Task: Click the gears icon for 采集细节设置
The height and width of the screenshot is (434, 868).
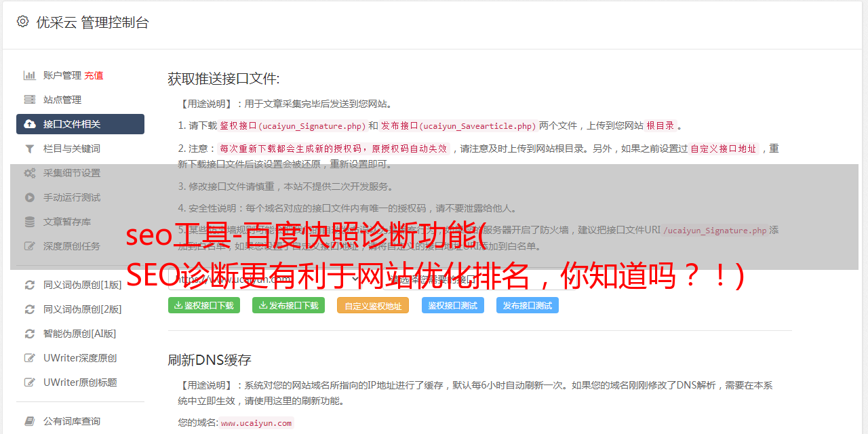Action: 30,173
